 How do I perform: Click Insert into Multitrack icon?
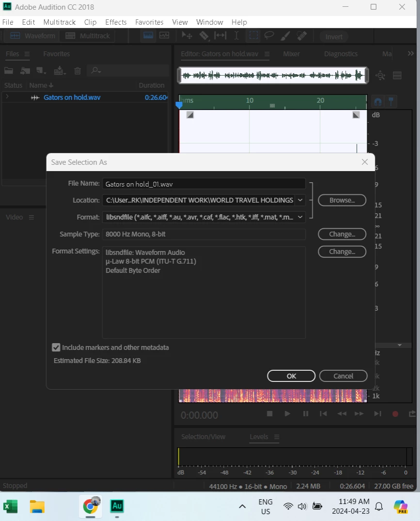tap(60, 70)
